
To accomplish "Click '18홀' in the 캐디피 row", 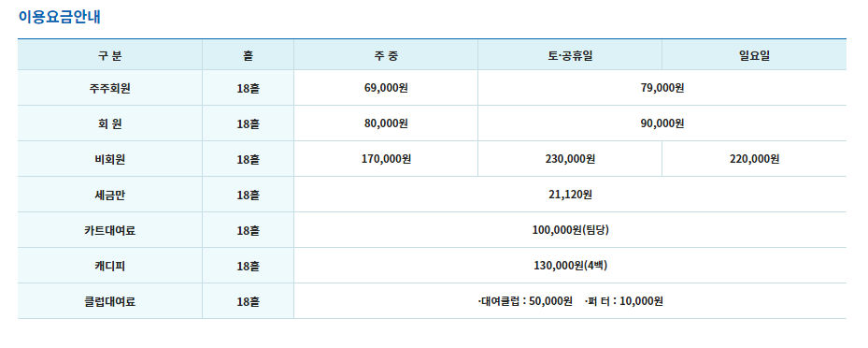I will point(248,266).
